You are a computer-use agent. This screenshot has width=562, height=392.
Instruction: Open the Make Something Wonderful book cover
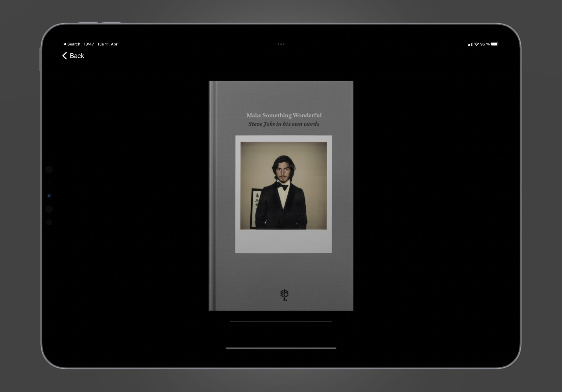pyautogui.click(x=281, y=196)
